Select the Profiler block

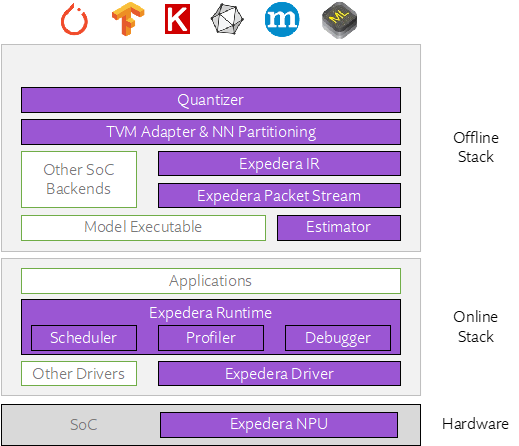(x=211, y=338)
